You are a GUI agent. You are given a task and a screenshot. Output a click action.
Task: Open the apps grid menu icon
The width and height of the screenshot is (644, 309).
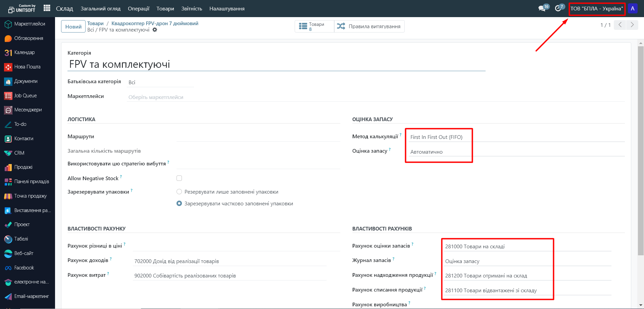[x=47, y=8]
